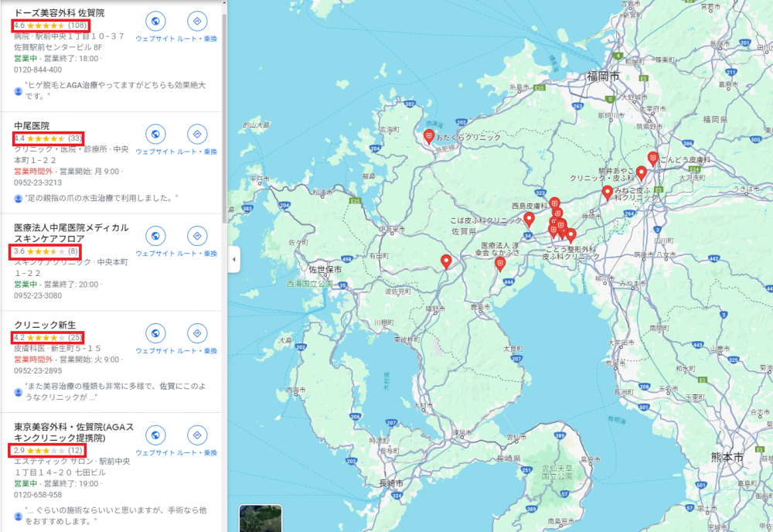
Task: Click review snippet about また美容治療の種類
Action: coord(116,391)
